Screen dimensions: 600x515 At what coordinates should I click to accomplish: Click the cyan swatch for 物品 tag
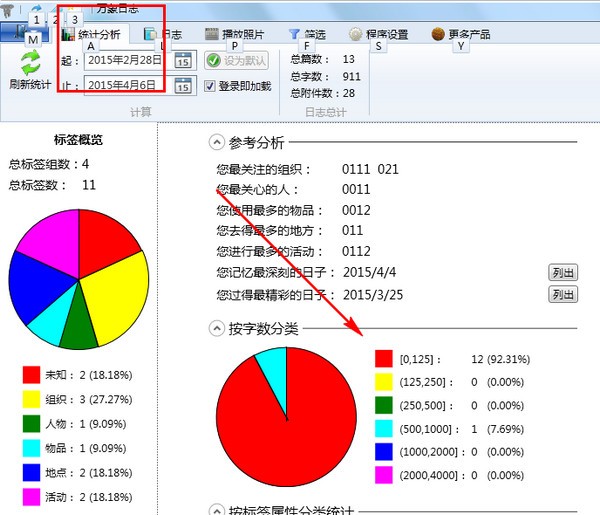coord(31,448)
